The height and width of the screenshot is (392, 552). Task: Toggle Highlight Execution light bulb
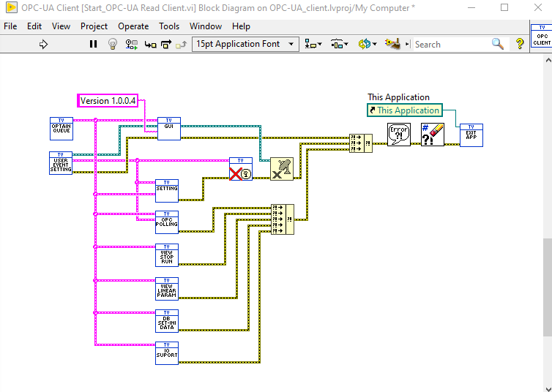click(112, 45)
